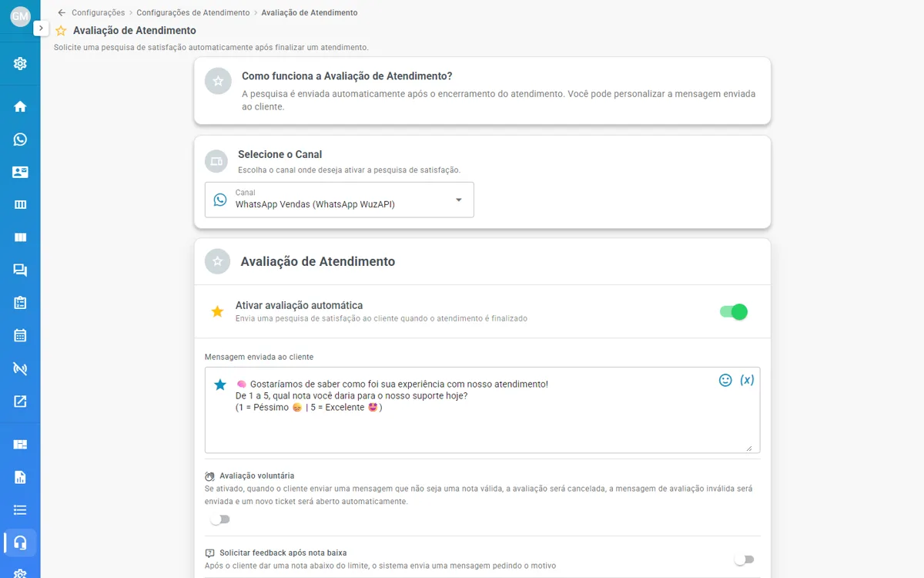The width and height of the screenshot is (924, 578).
Task: Insert variable with (x) button
Action: click(747, 380)
